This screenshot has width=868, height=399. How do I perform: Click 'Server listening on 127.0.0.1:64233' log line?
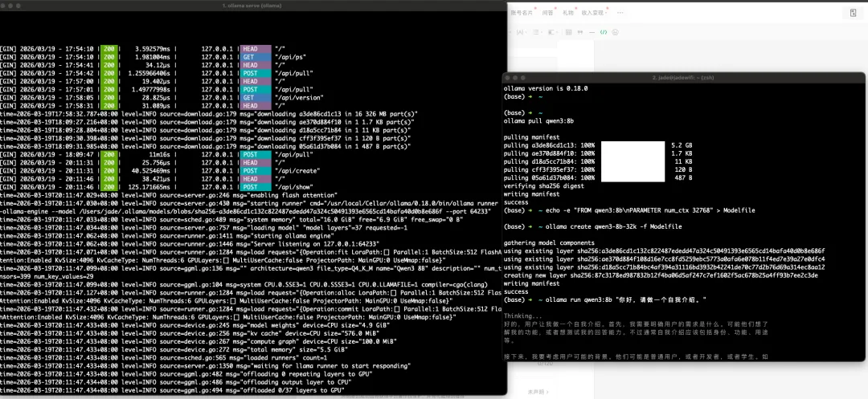(x=190, y=244)
